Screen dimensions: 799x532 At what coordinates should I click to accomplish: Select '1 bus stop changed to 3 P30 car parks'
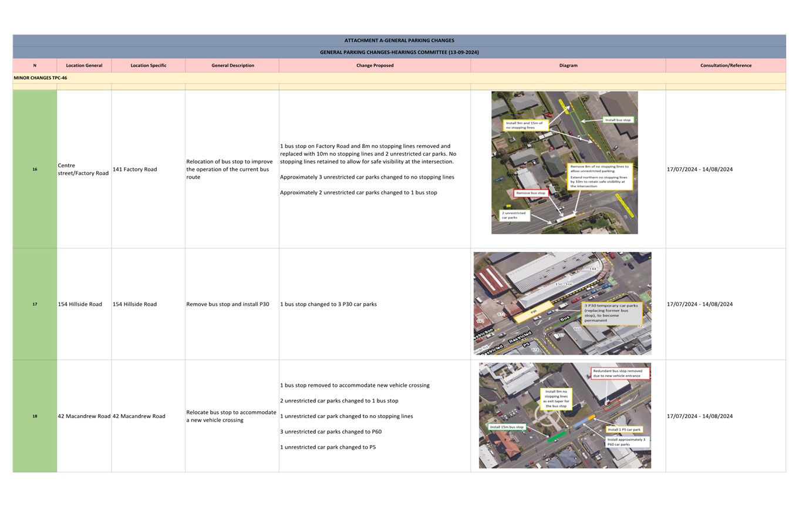[x=329, y=304]
